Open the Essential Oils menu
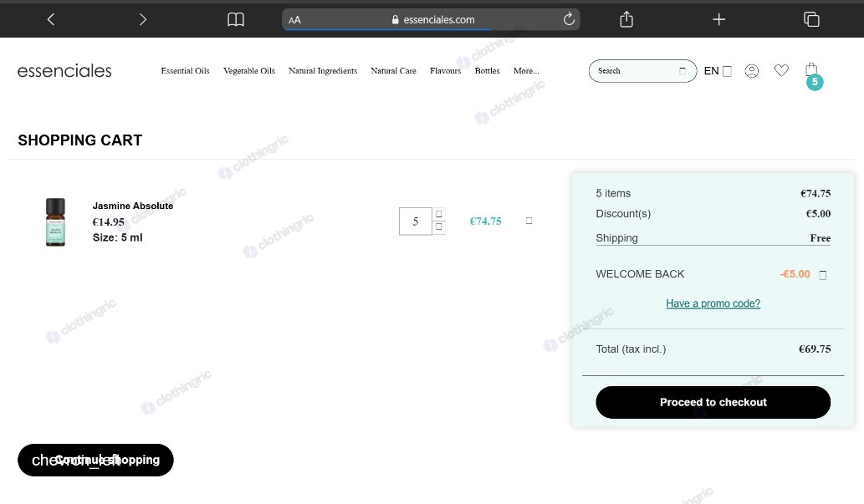864x504 pixels. pyautogui.click(x=185, y=70)
